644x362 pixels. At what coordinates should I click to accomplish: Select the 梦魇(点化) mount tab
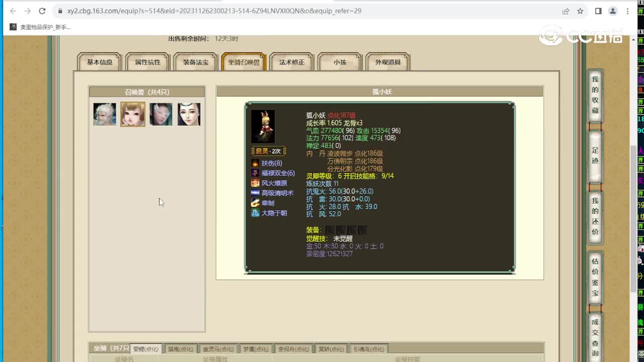click(x=256, y=349)
